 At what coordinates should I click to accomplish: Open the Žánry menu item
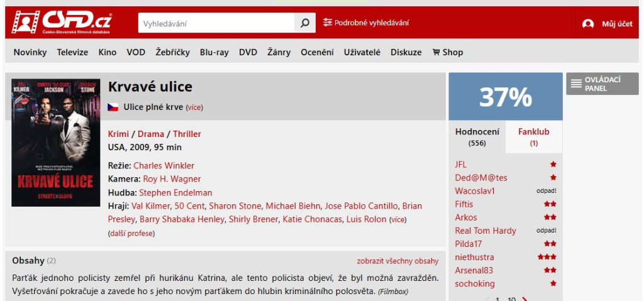[x=279, y=52]
